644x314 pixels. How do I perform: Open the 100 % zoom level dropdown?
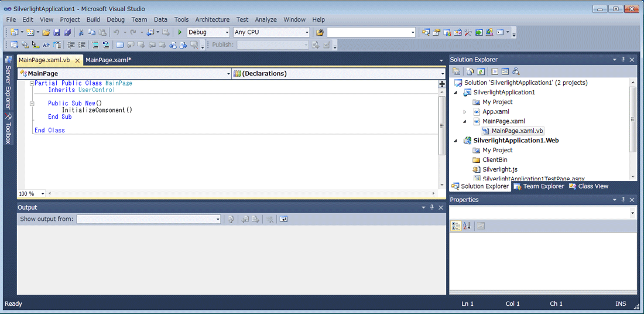tap(42, 193)
